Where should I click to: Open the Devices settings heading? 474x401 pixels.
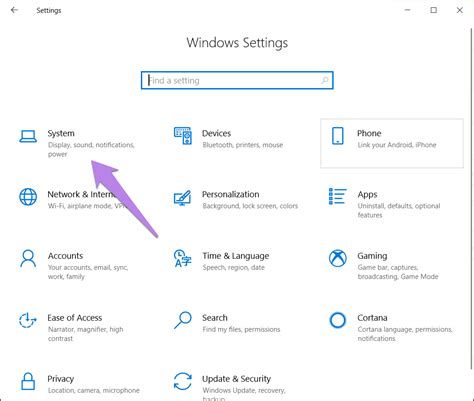click(216, 133)
